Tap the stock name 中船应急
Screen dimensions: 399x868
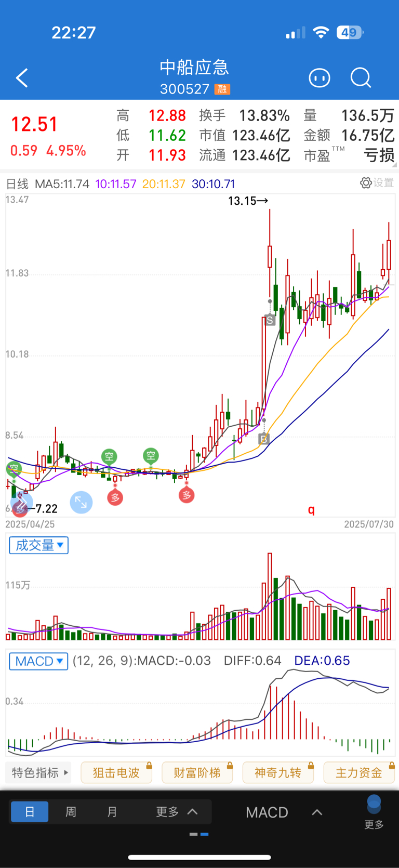click(194, 67)
